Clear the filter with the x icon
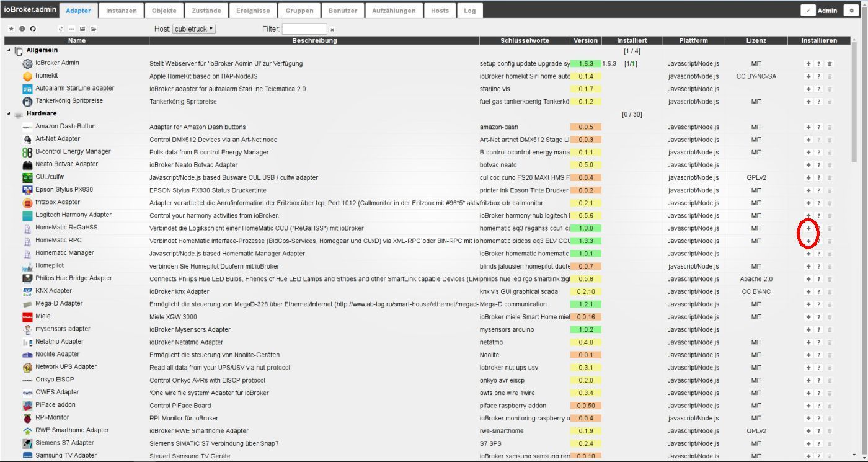 pos(332,29)
